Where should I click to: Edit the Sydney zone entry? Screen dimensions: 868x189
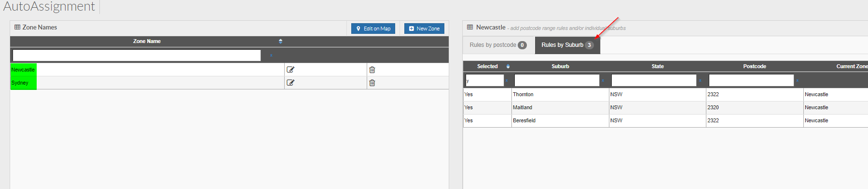tap(290, 83)
